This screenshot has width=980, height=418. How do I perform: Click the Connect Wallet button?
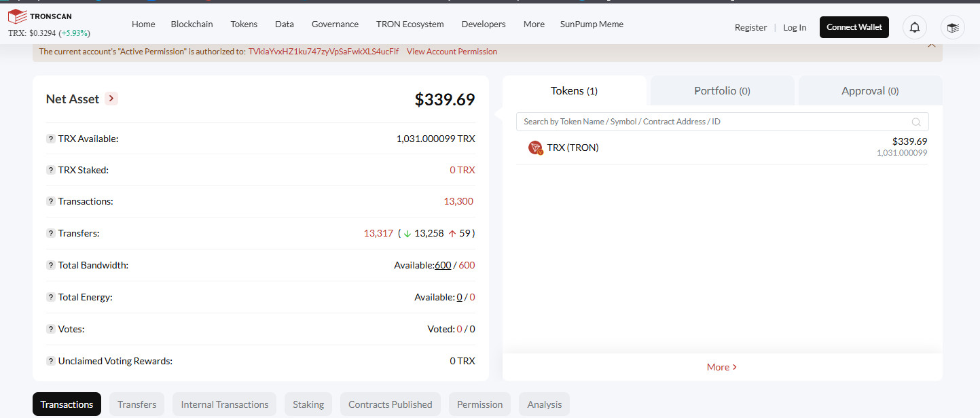[854, 27]
